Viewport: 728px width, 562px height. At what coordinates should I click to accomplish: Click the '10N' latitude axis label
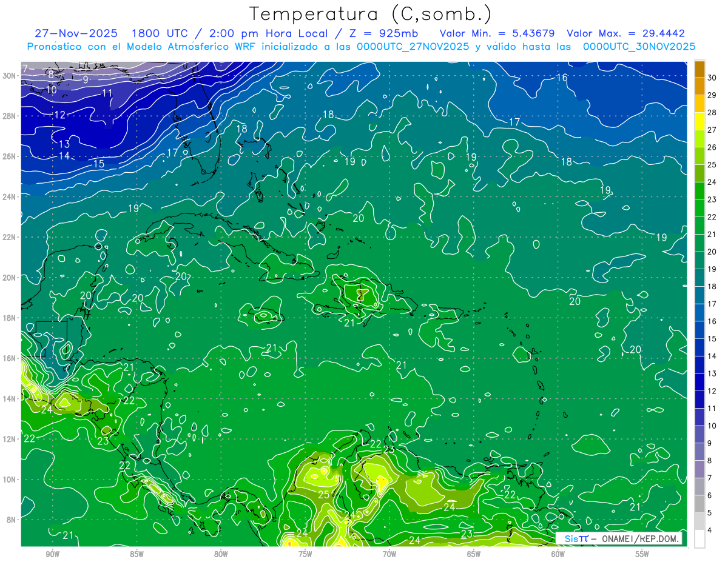[8, 480]
